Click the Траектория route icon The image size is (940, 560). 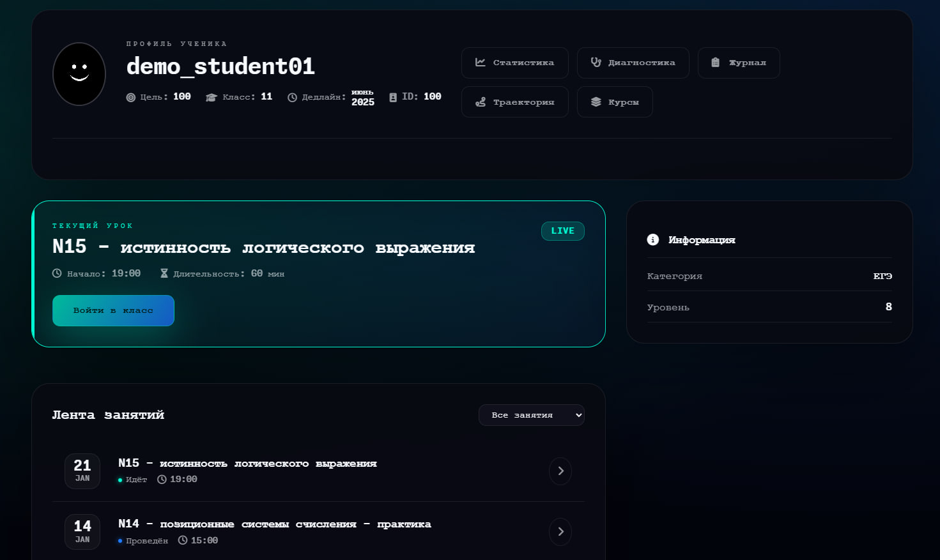(480, 102)
